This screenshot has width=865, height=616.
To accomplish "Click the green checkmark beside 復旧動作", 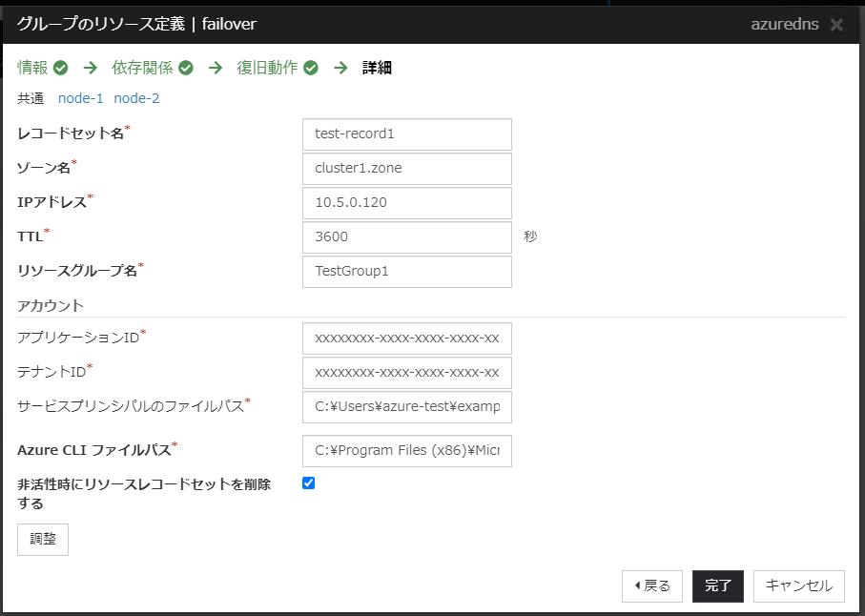I will coord(311,68).
